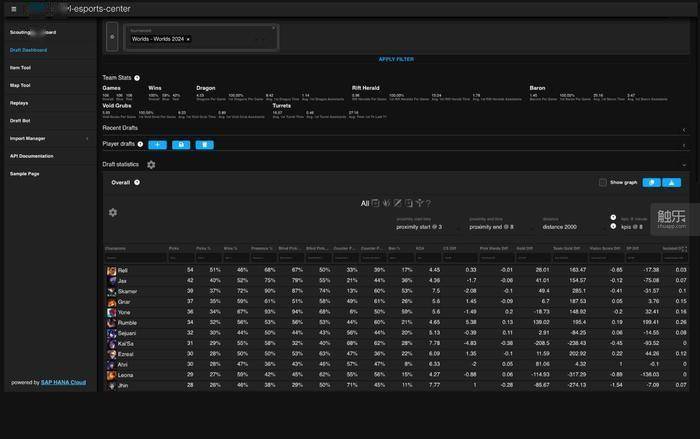Click the add player draft plus button
This screenshot has width=700, height=439.
(158, 145)
